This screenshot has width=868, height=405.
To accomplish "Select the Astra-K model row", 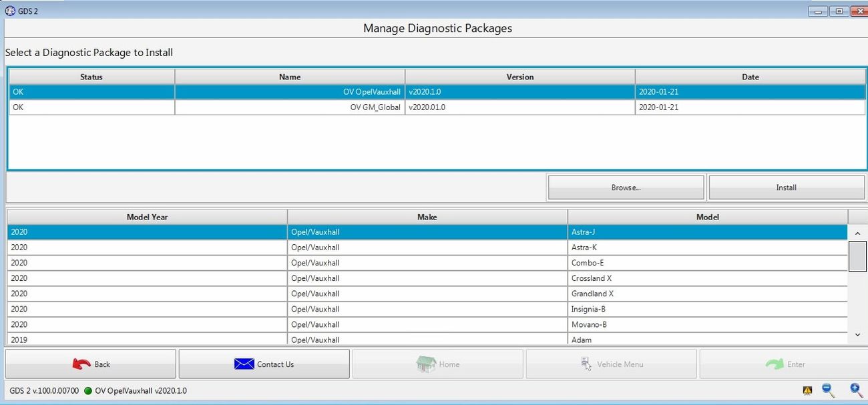I will 427,248.
